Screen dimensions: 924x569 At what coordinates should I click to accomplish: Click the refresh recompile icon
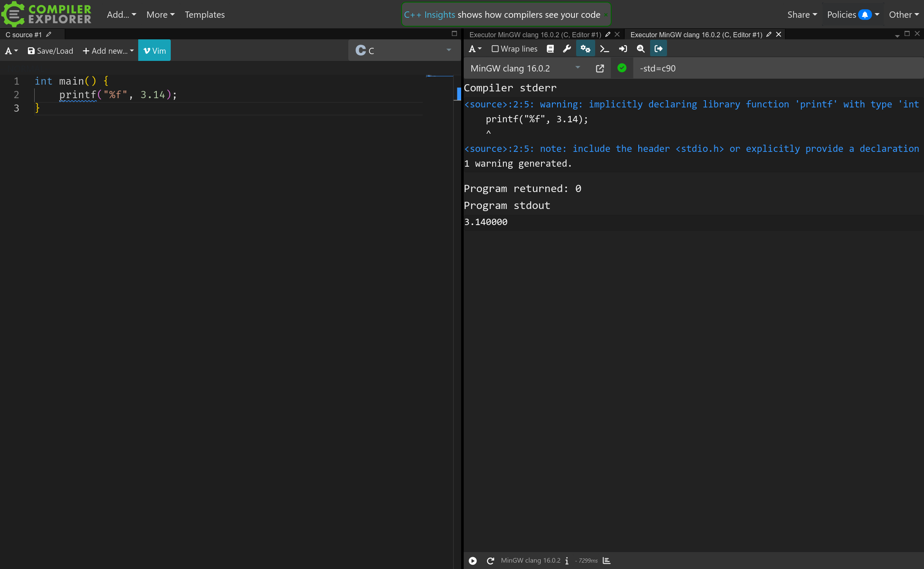coord(490,561)
